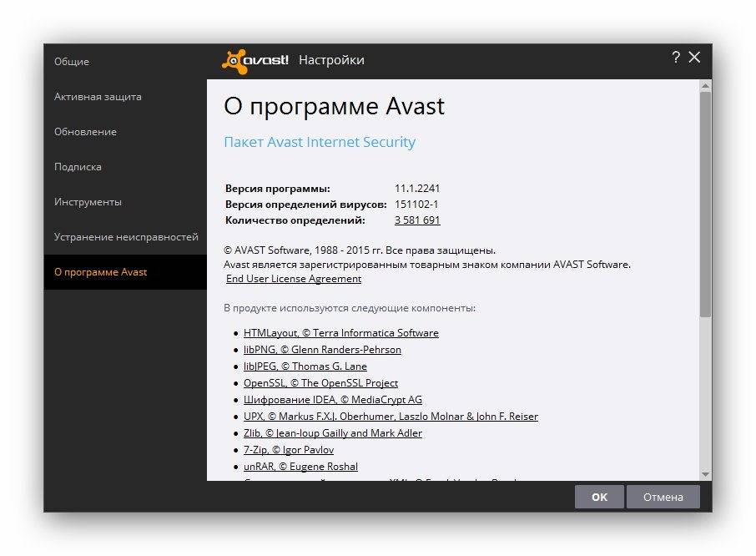This screenshot has height=556, width=756.
Task: Open Zlib Jean-loup Gailly link
Action: point(333,433)
